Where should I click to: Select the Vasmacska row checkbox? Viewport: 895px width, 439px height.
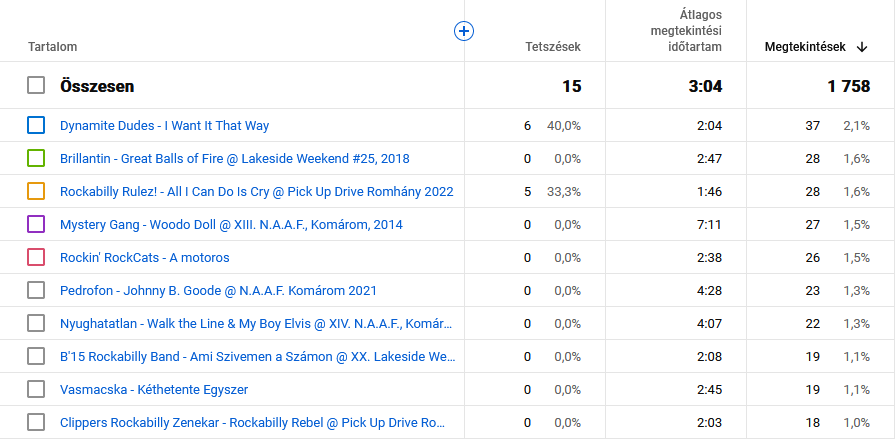[36, 389]
